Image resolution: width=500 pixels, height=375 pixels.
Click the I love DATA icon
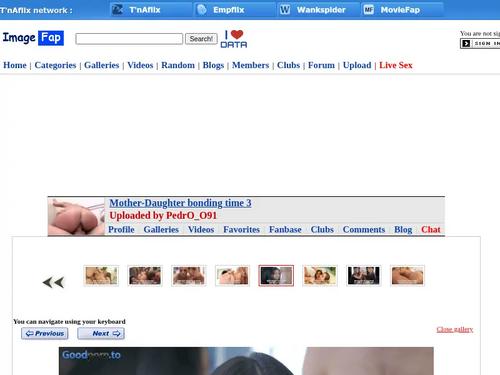coord(234,39)
